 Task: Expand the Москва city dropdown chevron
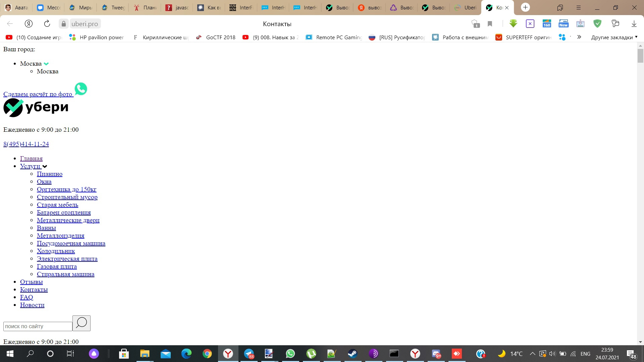point(46,64)
